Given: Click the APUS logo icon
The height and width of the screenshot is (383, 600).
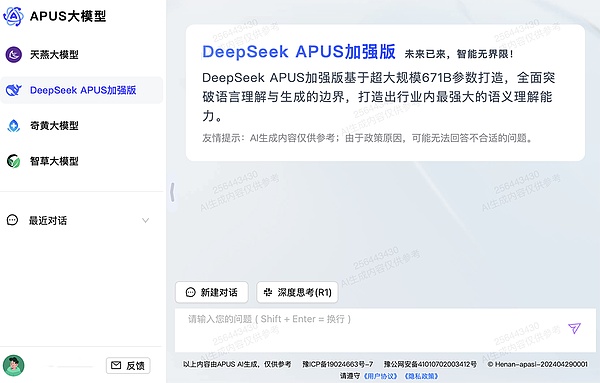Looking at the screenshot, I should click(13, 16).
